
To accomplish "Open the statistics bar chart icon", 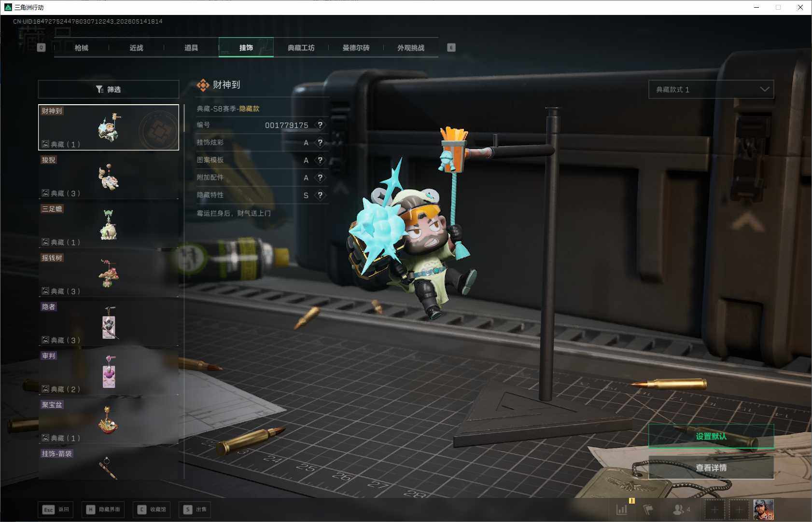I will click(x=622, y=509).
